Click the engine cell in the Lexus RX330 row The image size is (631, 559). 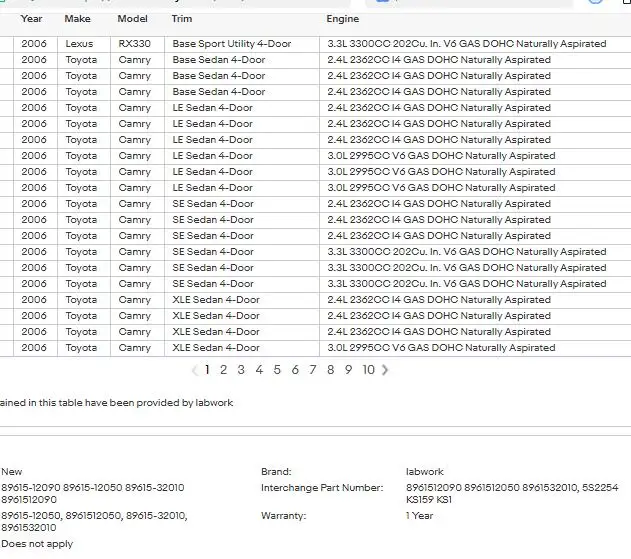point(475,44)
